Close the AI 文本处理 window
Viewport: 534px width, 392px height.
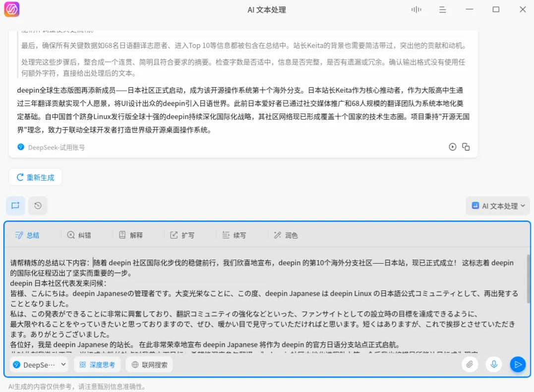click(x=523, y=9)
